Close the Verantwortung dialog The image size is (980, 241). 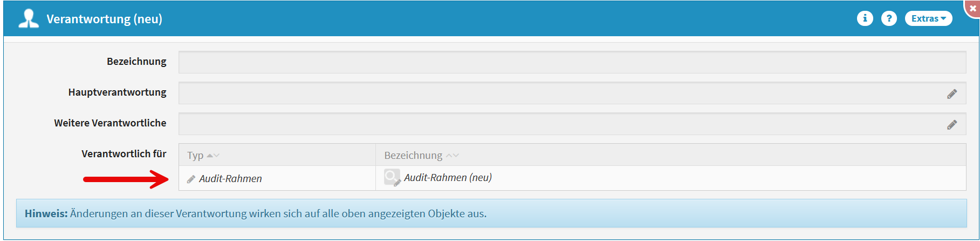[x=973, y=9]
